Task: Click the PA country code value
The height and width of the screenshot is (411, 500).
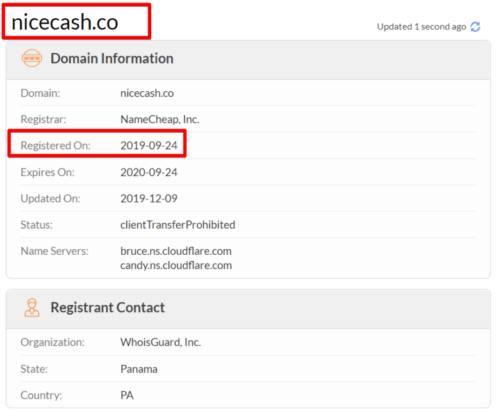Action: (x=127, y=395)
